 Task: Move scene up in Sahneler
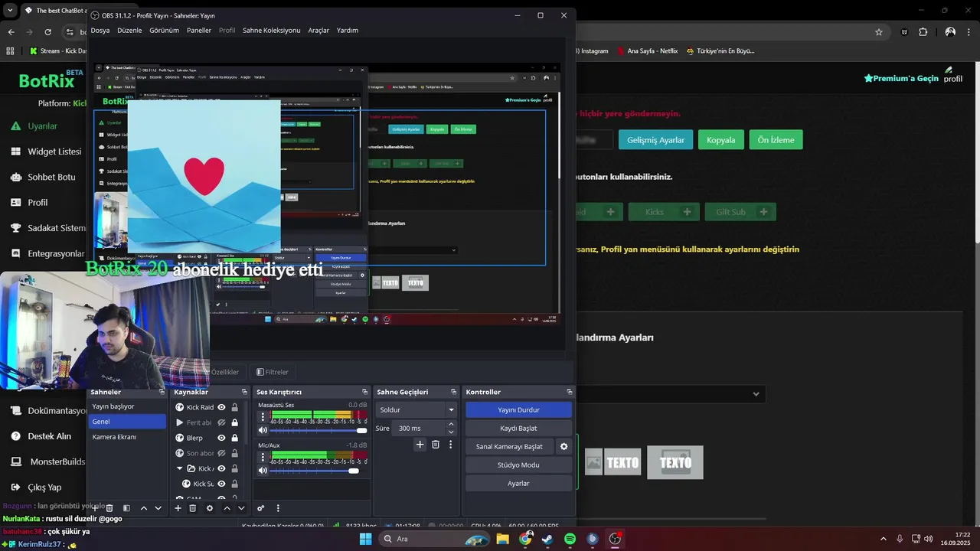click(143, 508)
